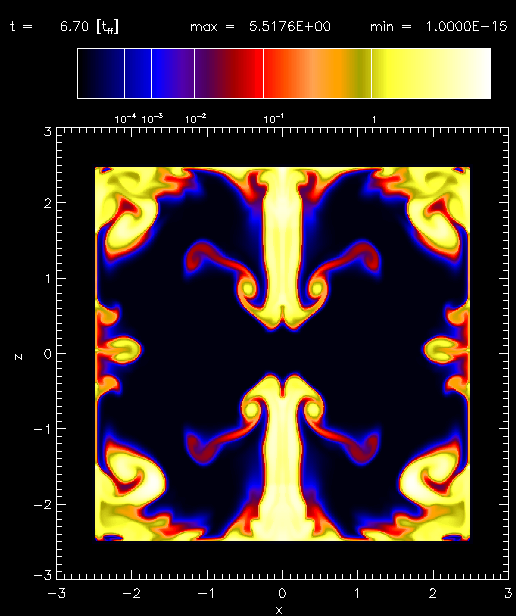
Task: Click the 10^-2 colorbar tick label
Action: tap(195, 119)
